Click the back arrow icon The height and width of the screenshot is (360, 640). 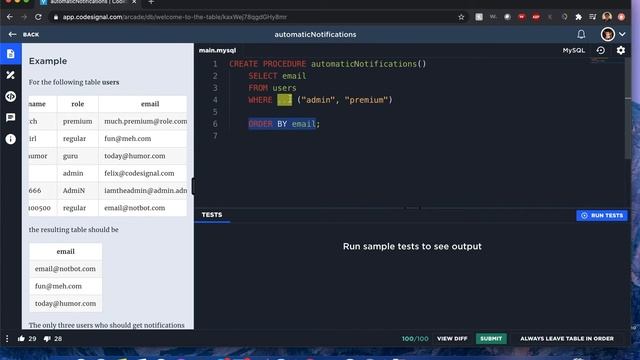point(12,34)
